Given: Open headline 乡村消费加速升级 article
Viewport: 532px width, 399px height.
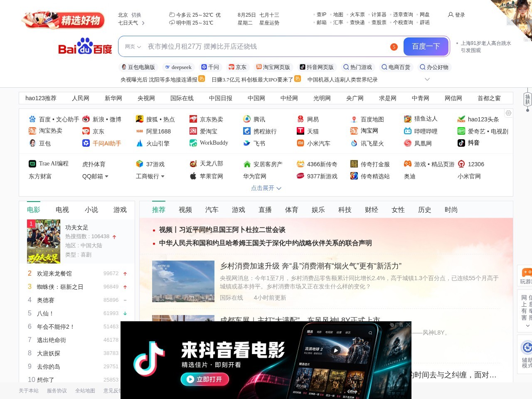Looking at the screenshot, I should (311, 266).
